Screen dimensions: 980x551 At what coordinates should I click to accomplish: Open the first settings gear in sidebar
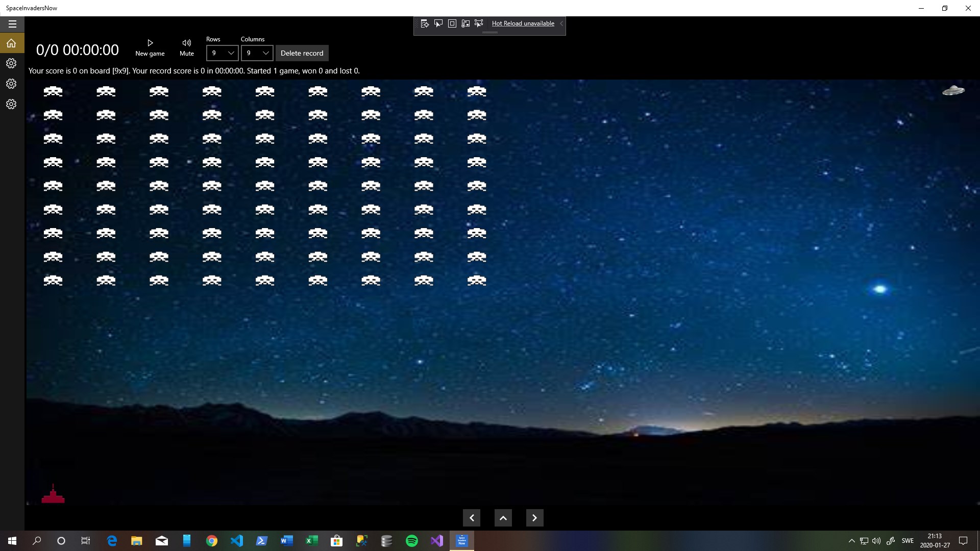[11, 63]
